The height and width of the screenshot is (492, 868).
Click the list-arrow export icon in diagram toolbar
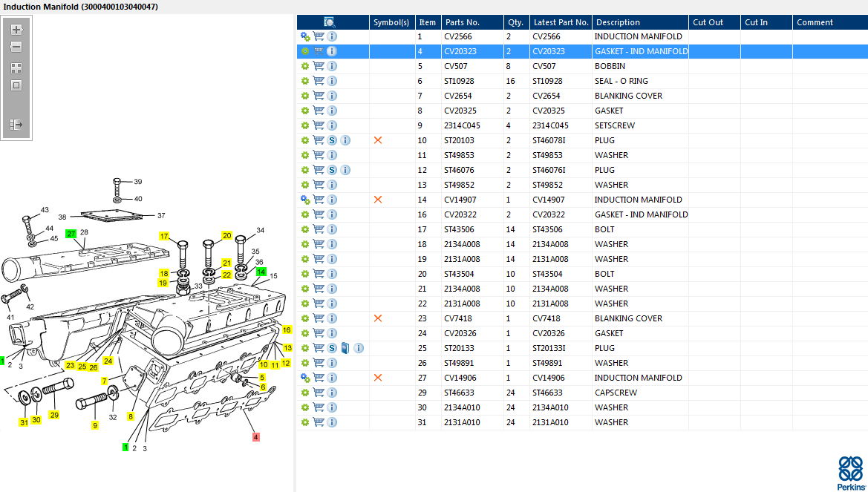pyautogui.click(x=16, y=125)
